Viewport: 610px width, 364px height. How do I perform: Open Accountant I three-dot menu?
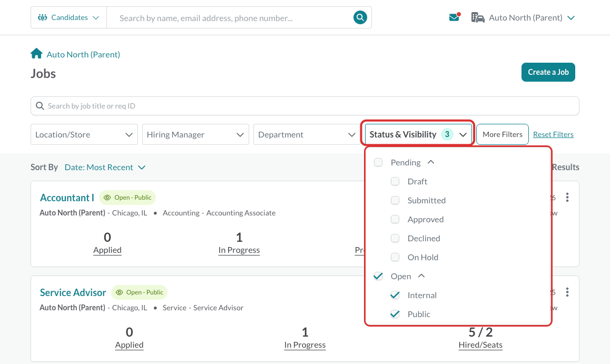pos(567,197)
